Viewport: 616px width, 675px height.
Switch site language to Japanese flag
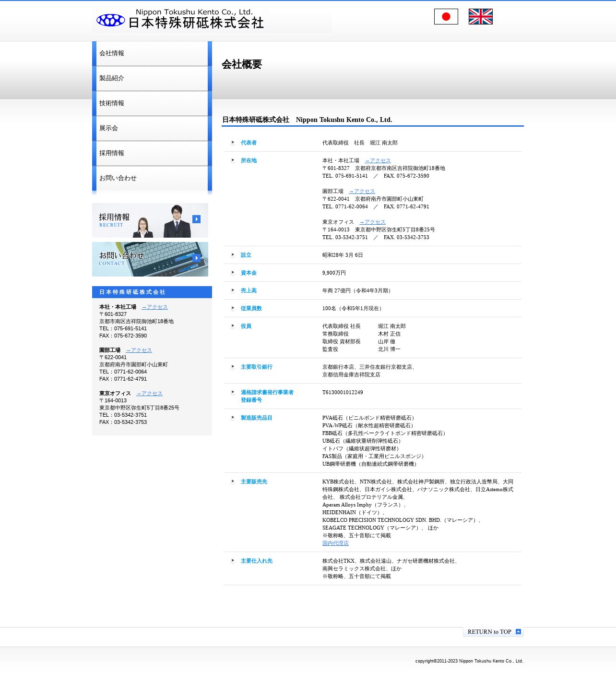tap(446, 17)
